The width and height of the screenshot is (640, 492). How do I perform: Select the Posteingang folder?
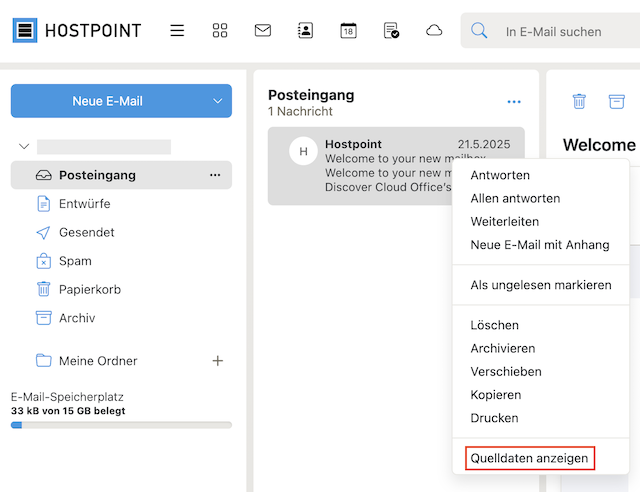point(121,175)
